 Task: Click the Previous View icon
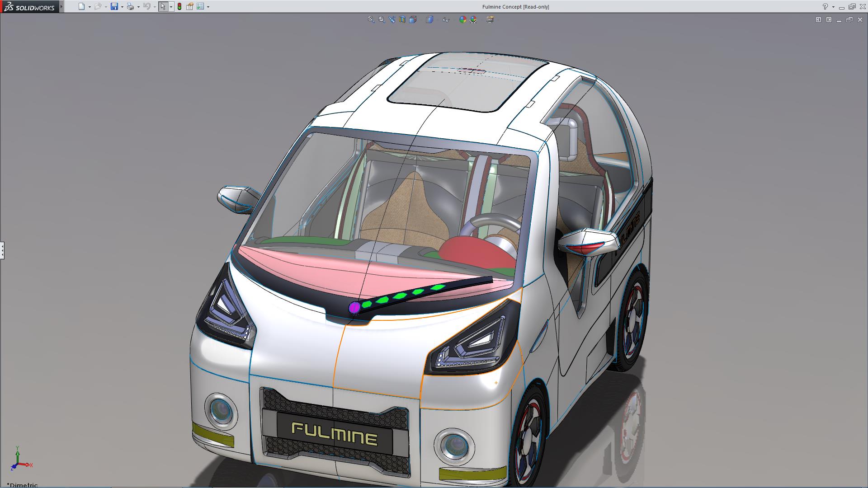pyautogui.click(x=392, y=19)
